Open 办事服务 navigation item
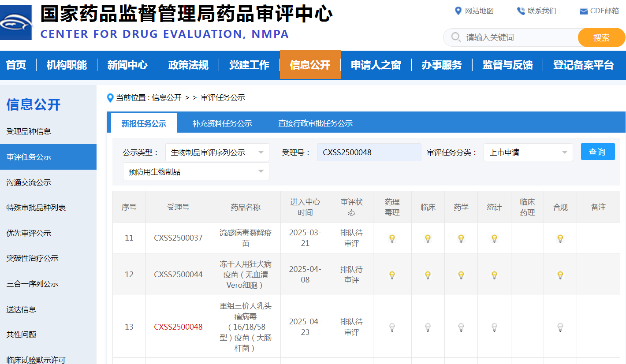626x364 pixels. (441, 65)
